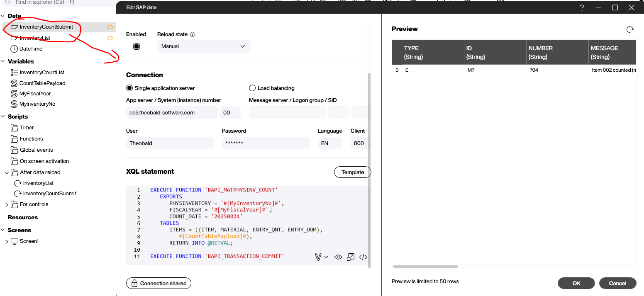Open XQL editor in expanded pop-out window
The width and height of the screenshot is (644, 296).
351,257
